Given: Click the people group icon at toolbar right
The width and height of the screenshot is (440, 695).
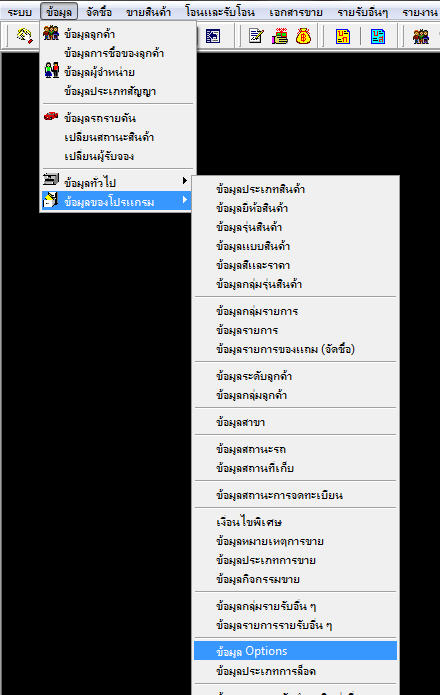Looking at the screenshot, I should pos(421,36).
